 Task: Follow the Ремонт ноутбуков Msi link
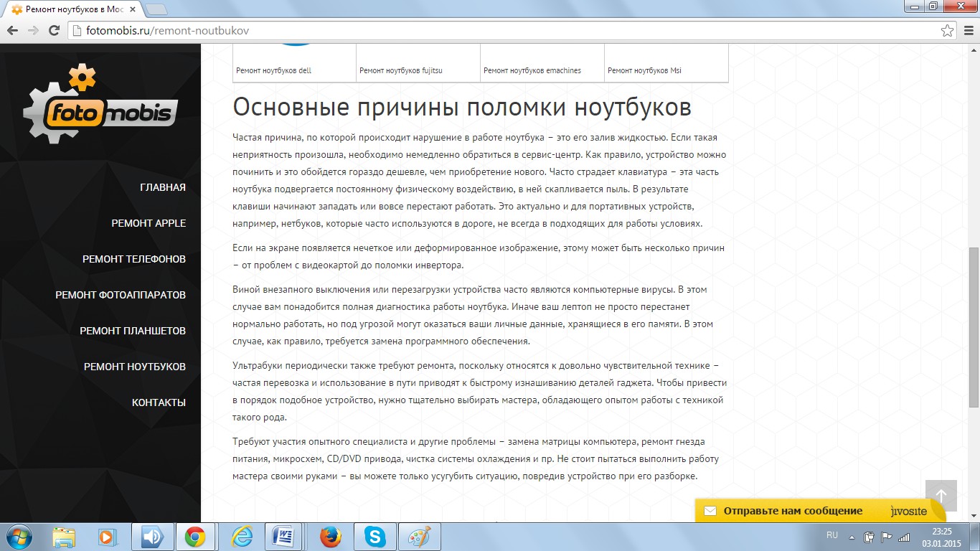[x=644, y=70]
